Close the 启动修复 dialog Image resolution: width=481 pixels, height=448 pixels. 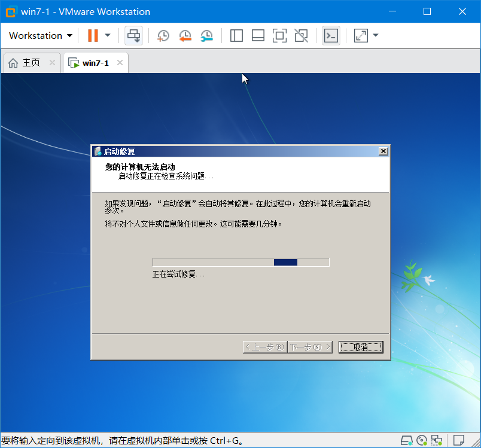click(x=383, y=151)
